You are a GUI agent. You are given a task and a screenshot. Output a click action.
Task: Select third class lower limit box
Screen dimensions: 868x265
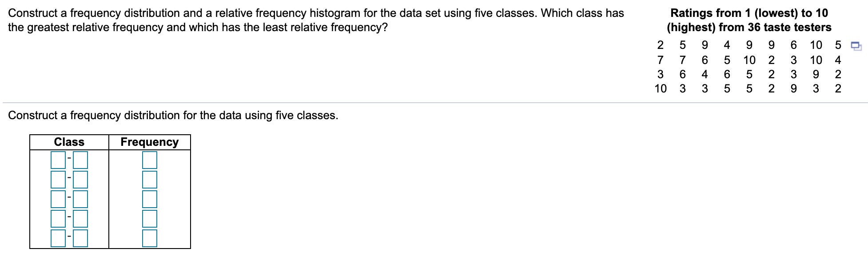click(x=58, y=199)
